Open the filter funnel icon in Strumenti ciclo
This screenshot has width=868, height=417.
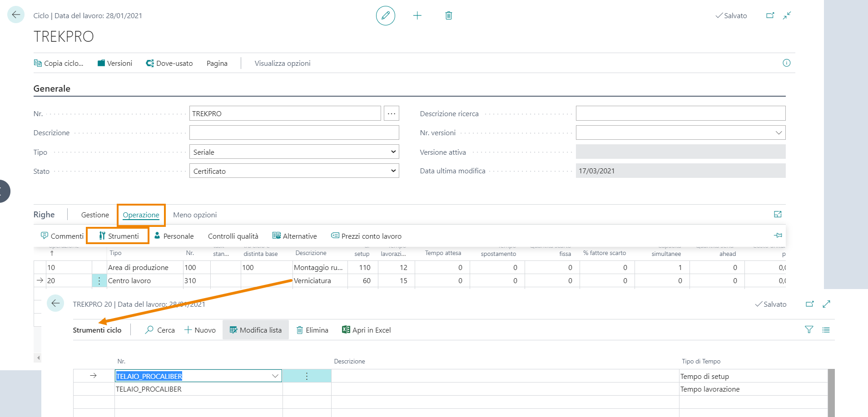808,330
